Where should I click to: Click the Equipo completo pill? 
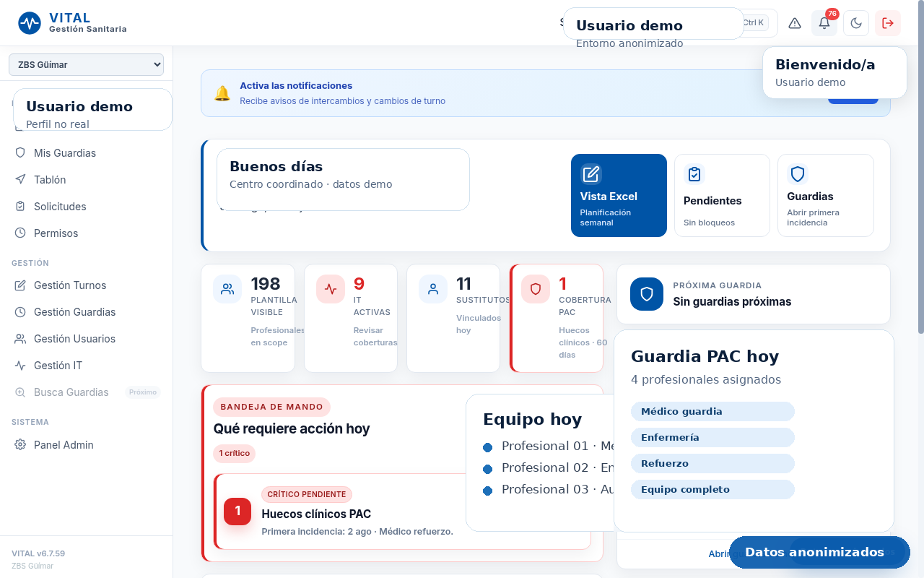[712, 489]
